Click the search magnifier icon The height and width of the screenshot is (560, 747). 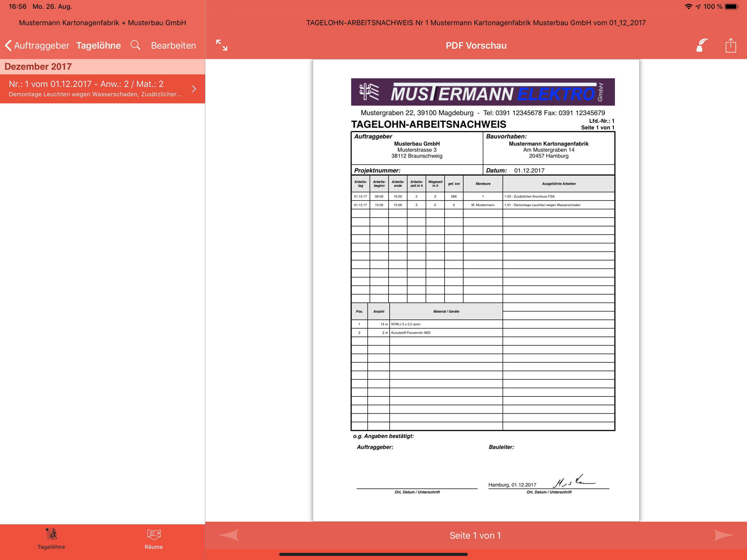[x=135, y=45]
